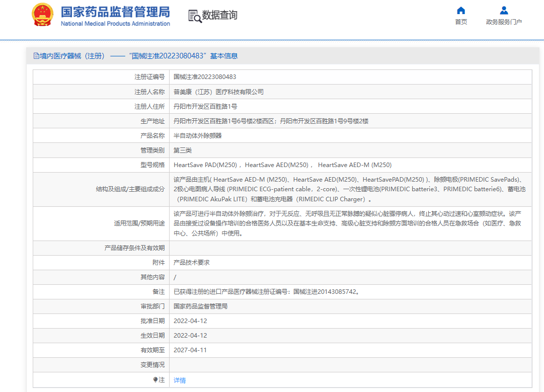Click the 注册证编号 row label
The width and height of the screenshot is (544, 392).
[149, 77]
